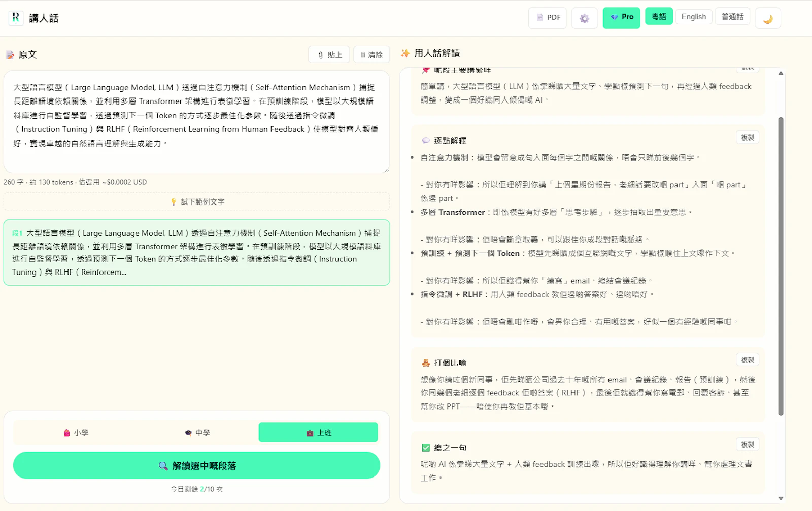The height and width of the screenshot is (511, 812).
Task: Select 中學 explanation level
Action: [x=197, y=433]
